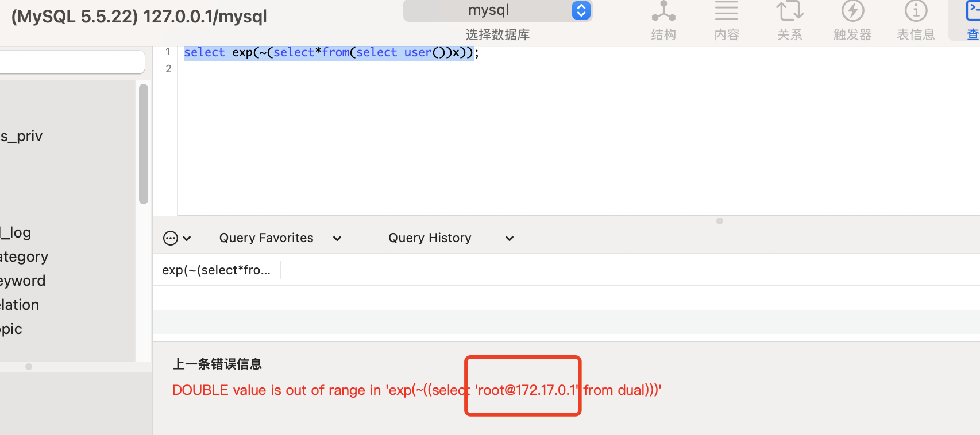Click the DOUBLE value out of range error text
Screen dimensions: 980x435
(416, 390)
